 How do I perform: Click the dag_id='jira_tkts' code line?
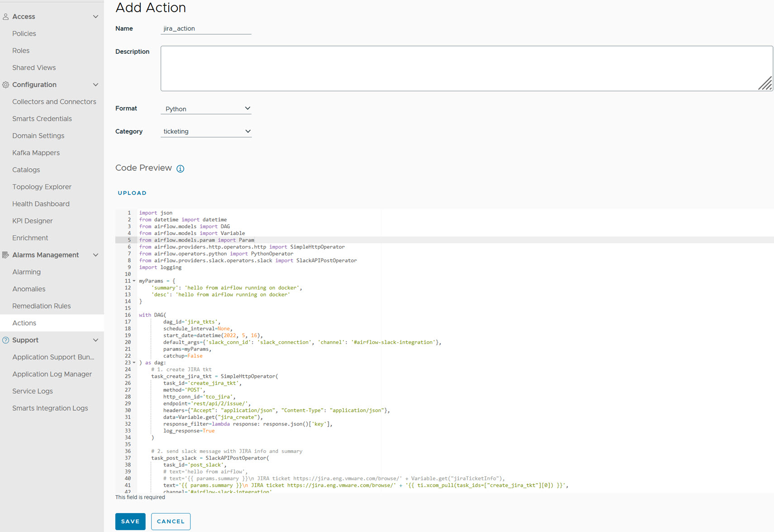(x=192, y=322)
